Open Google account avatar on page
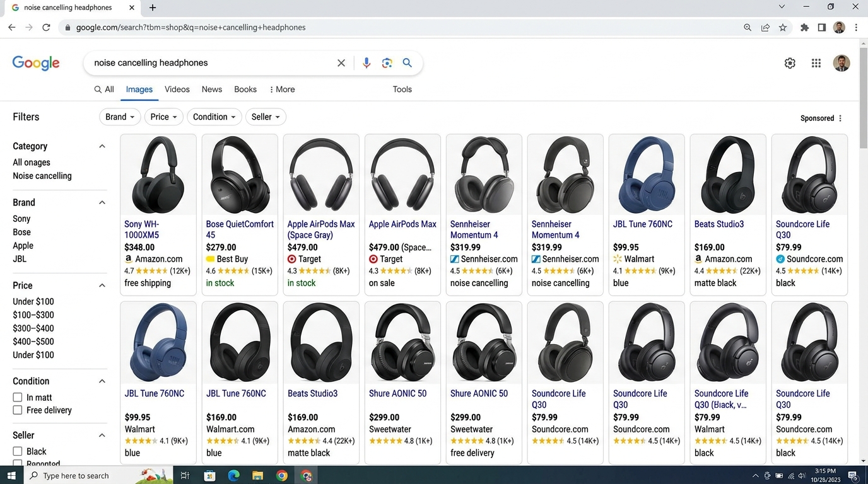This screenshot has width=868, height=484. coord(842,63)
